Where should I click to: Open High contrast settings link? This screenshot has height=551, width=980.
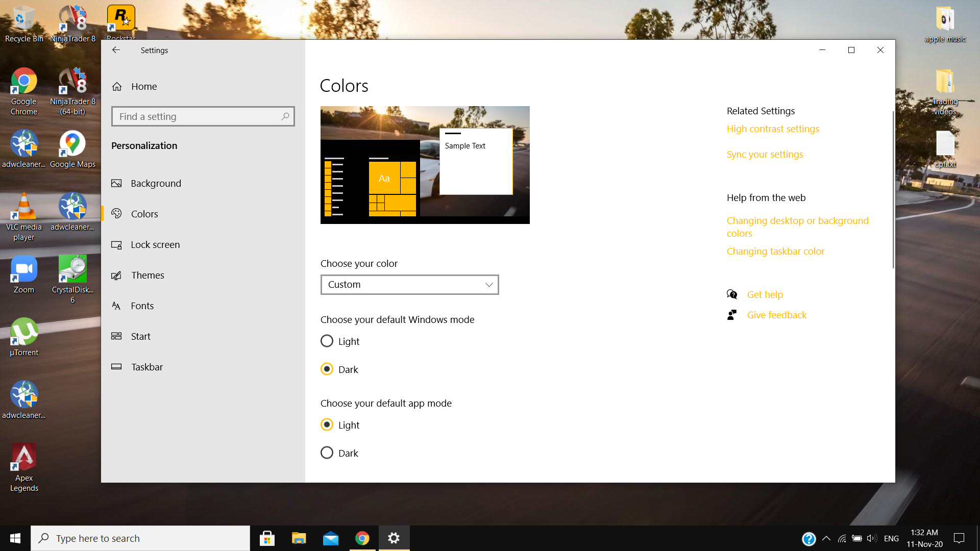coord(773,129)
